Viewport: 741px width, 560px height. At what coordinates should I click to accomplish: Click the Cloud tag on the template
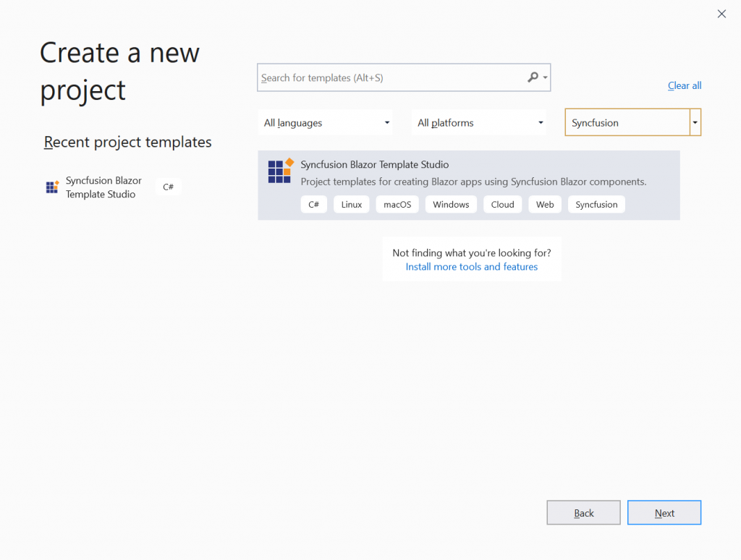click(502, 204)
